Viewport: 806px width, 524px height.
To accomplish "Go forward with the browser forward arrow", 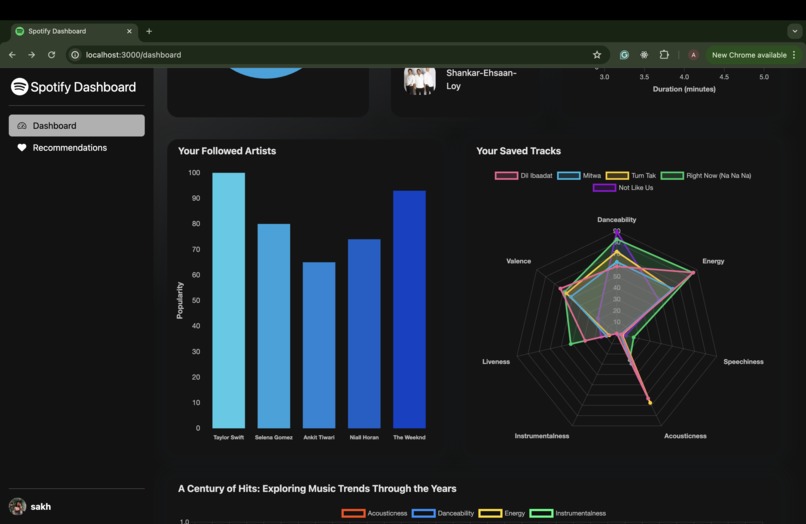I will click(x=32, y=55).
